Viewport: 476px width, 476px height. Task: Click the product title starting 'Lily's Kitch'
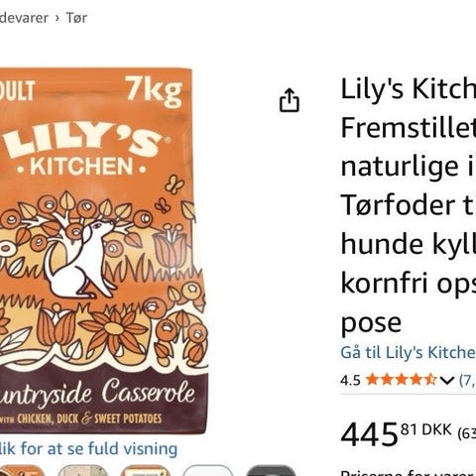tap(409, 205)
